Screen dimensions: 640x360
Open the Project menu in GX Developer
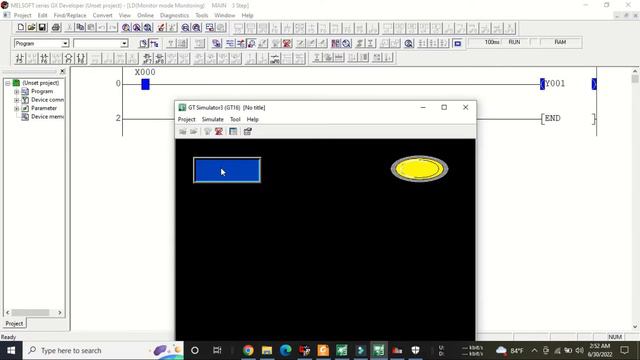[22, 16]
